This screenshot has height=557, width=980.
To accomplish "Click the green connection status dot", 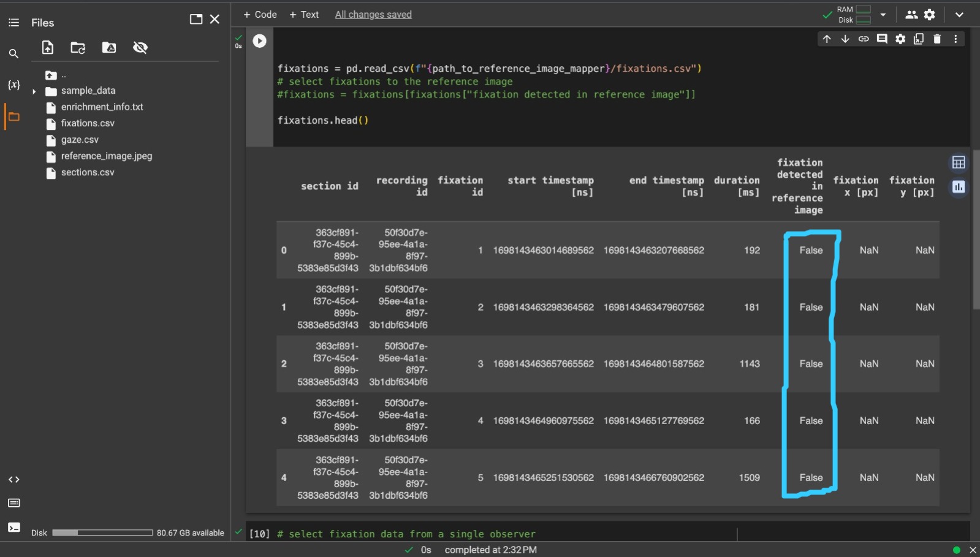I will tap(957, 550).
